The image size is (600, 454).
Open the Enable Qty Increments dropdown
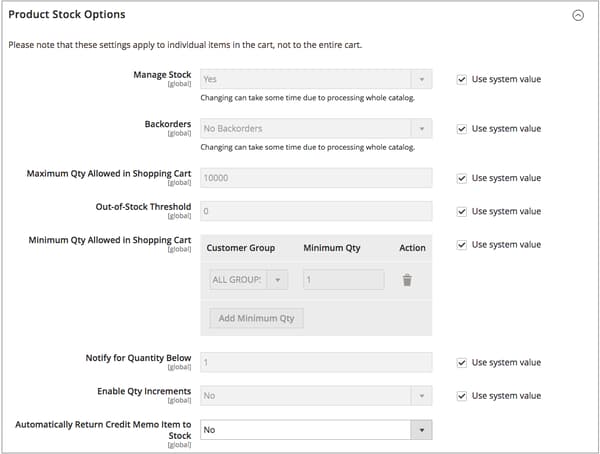[x=315, y=396]
